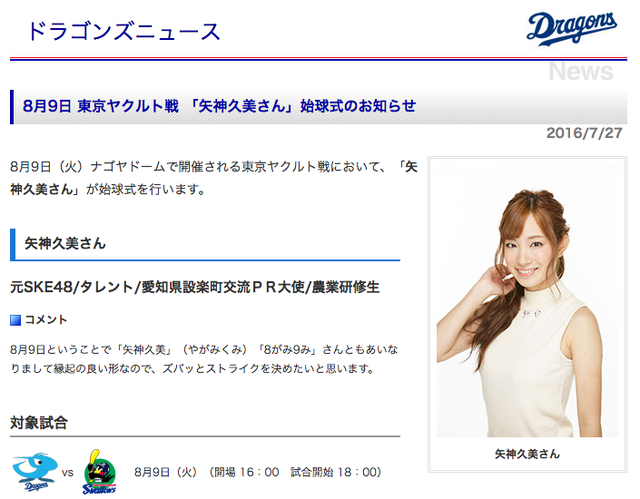
Task: Click the blue square icon beside コメント
Action: 16,320
